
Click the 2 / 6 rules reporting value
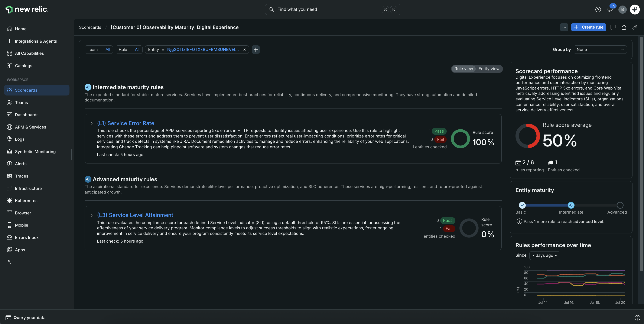[x=528, y=162]
